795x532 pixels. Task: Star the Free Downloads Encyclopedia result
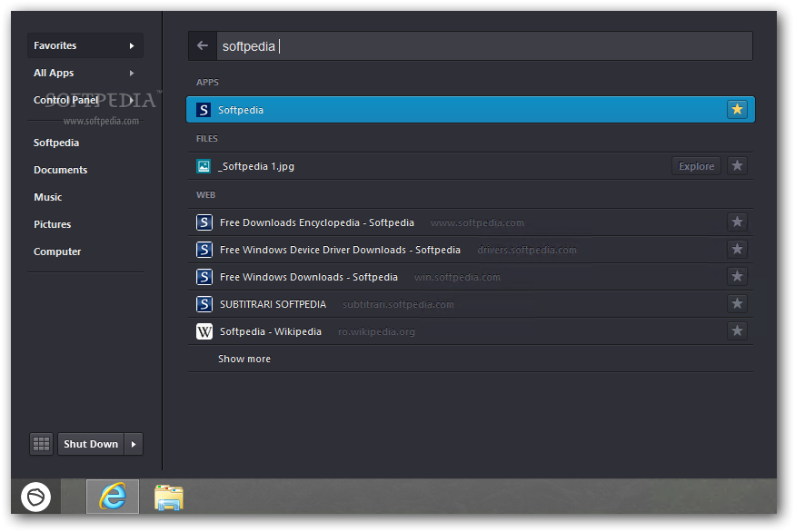click(x=737, y=222)
